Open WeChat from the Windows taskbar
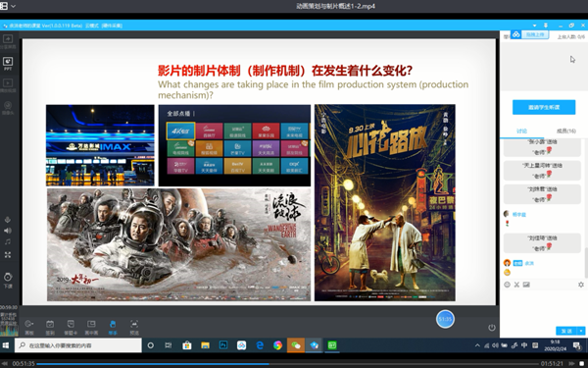 (x=296, y=345)
